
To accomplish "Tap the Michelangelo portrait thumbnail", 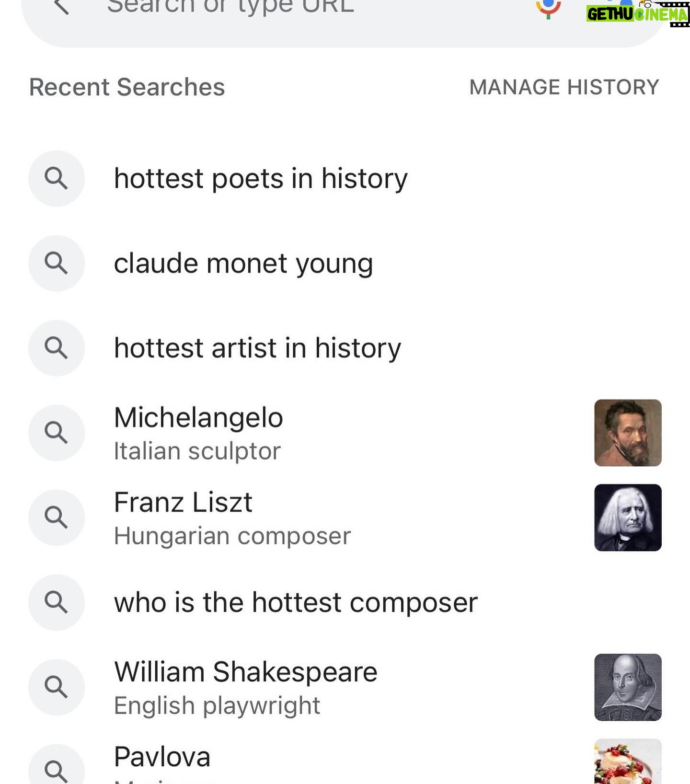I will (628, 433).
